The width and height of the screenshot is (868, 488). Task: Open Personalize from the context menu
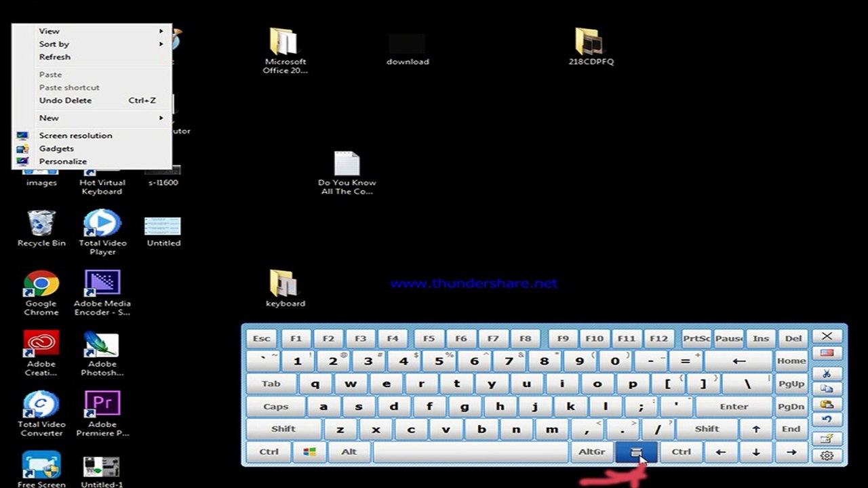point(92,161)
